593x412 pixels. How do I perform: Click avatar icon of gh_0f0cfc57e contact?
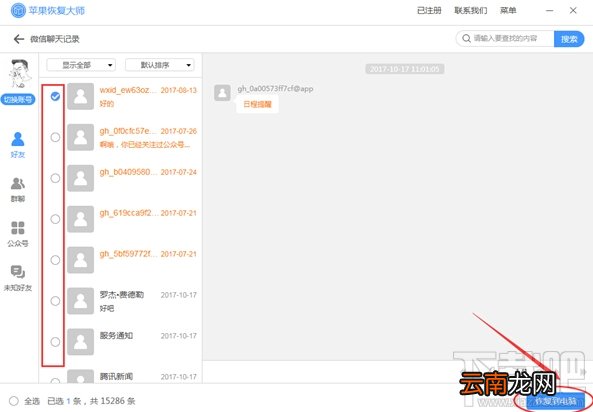(x=81, y=137)
